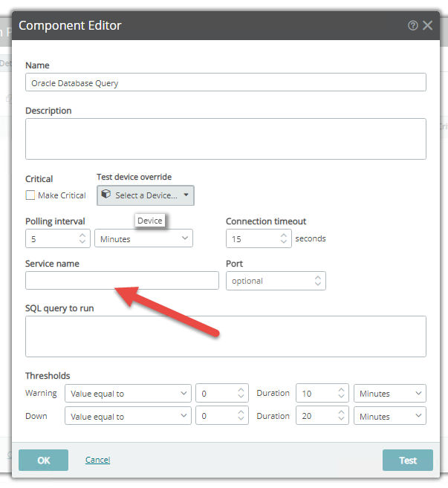Click the OK button
This screenshot has height=488, width=448.
tap(43, 460)
